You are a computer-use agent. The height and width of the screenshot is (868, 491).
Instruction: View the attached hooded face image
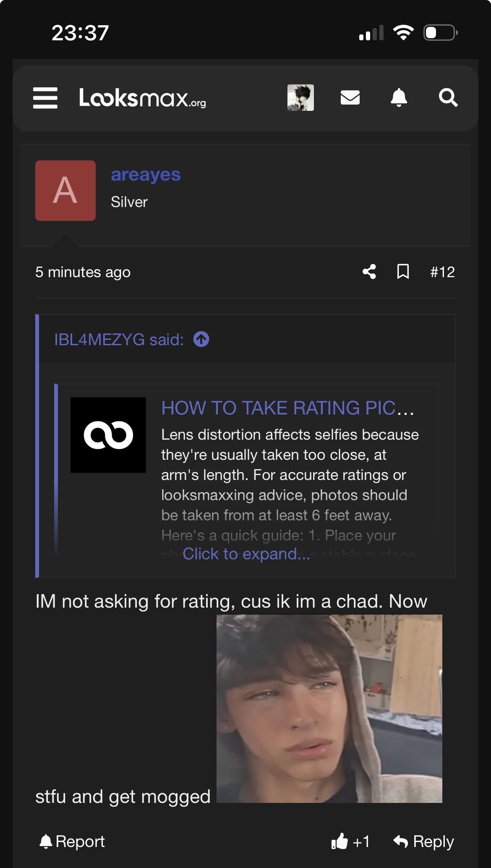pos(329,709)
